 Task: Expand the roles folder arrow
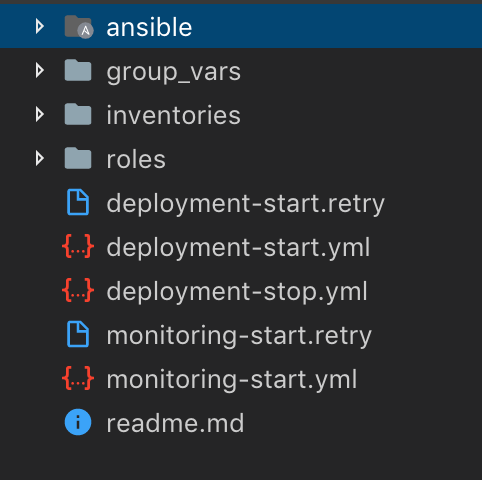(40, 158)
